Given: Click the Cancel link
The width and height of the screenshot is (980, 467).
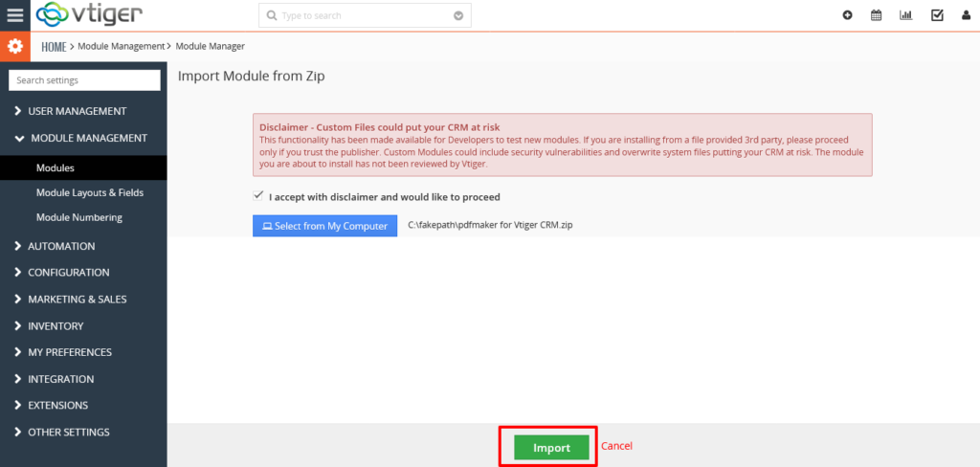Looking at the screenshot, I should pyautogui.click(x=617, y=446).
